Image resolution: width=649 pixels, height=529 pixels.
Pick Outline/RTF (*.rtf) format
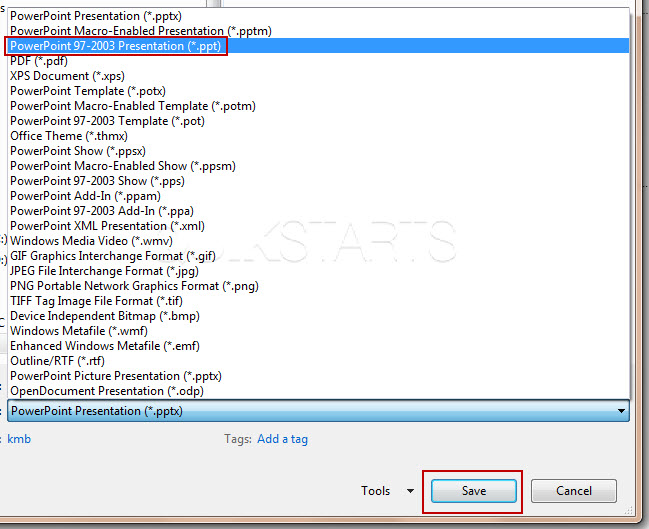[318, 361]
